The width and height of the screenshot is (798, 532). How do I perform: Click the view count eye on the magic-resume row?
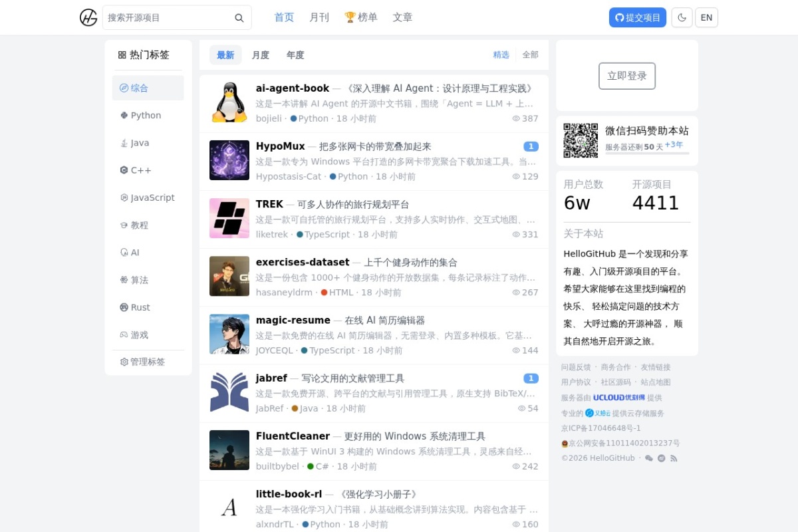coord(516,350)
